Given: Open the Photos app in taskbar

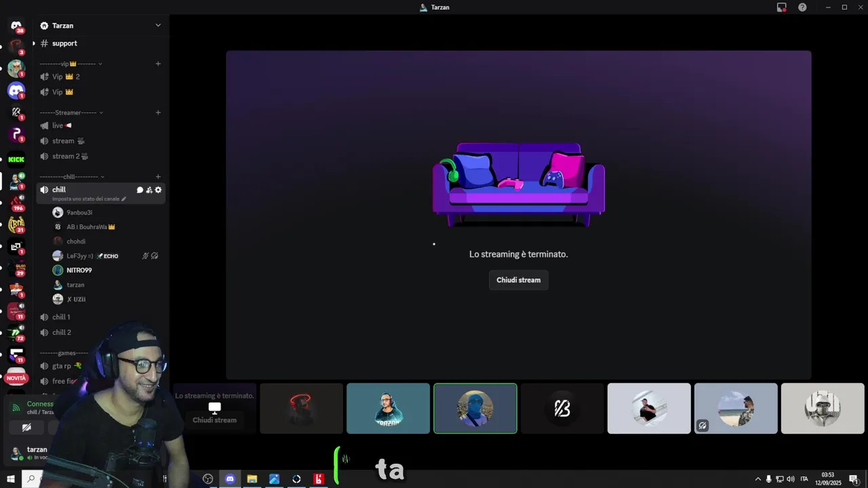Looking at the screenshot, I should (x=274, y=479).
